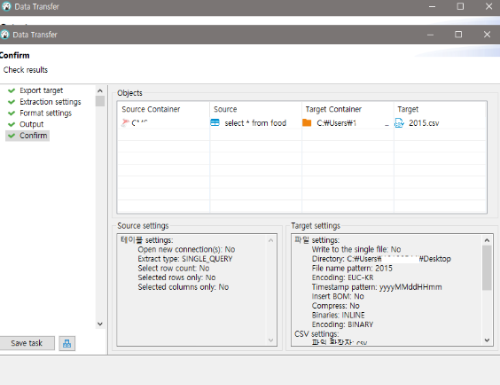Click the Source settings scroll down arrow
Screen dimensions: 500x385
[x=271, y=340]
